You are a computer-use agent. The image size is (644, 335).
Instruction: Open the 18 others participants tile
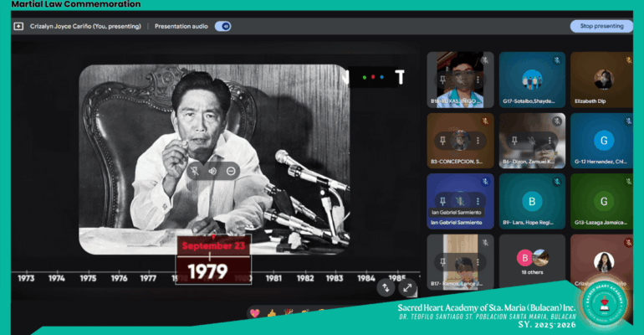coord(532,261)
